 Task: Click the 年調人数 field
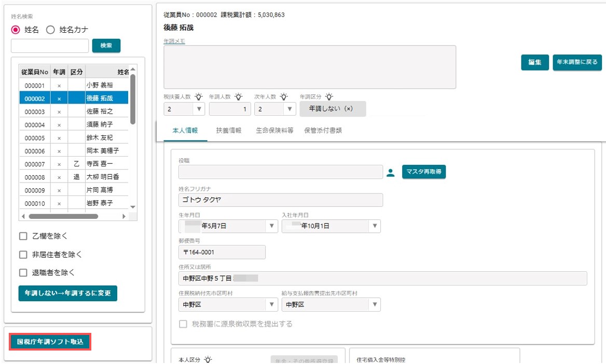click(x=230, y=109)
